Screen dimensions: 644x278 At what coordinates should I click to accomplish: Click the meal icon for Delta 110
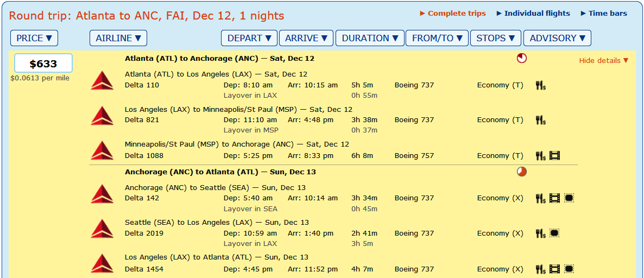click(540, 85)
